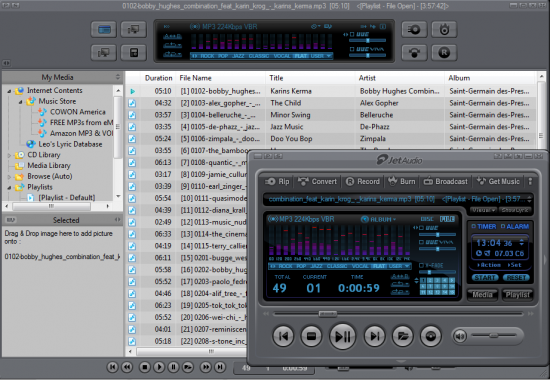Switch to FILE mode in the player display
Screen dimensions: 550x380
tap(447, 219)
